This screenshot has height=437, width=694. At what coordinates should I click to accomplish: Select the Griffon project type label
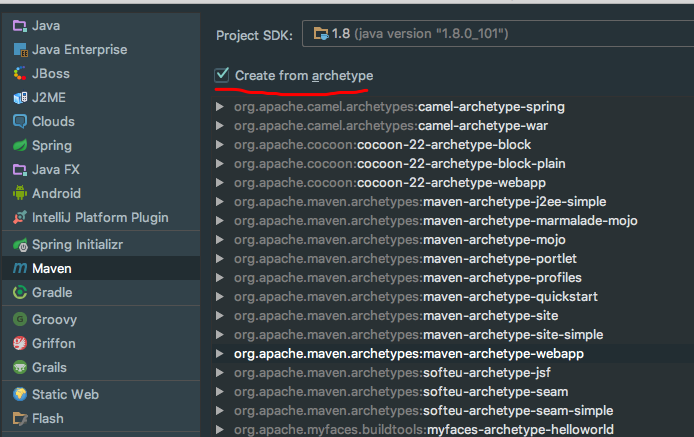pos(54,344)
